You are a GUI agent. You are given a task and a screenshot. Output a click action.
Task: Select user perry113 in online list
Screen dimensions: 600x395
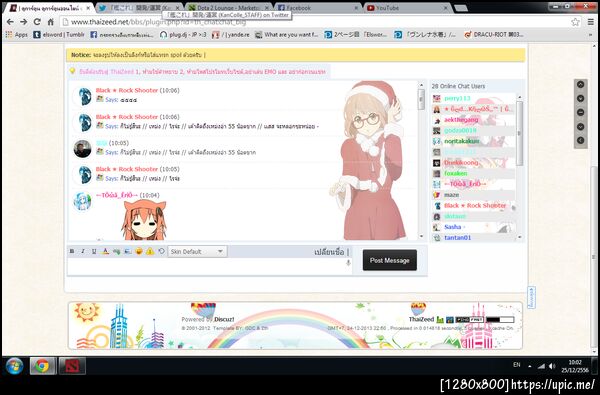point(457,98)
